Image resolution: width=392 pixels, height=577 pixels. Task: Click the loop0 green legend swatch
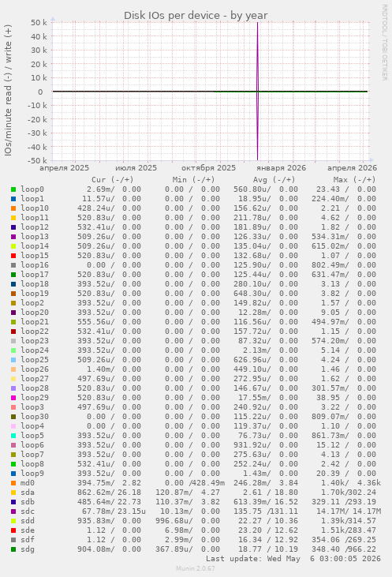pos(13,189)
